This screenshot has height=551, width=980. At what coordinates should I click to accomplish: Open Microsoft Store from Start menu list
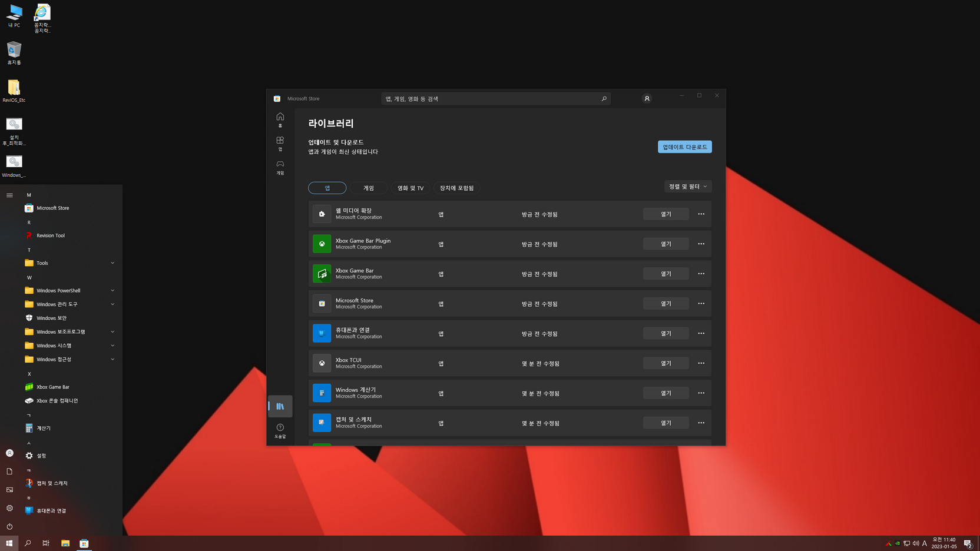click(69, 208)
